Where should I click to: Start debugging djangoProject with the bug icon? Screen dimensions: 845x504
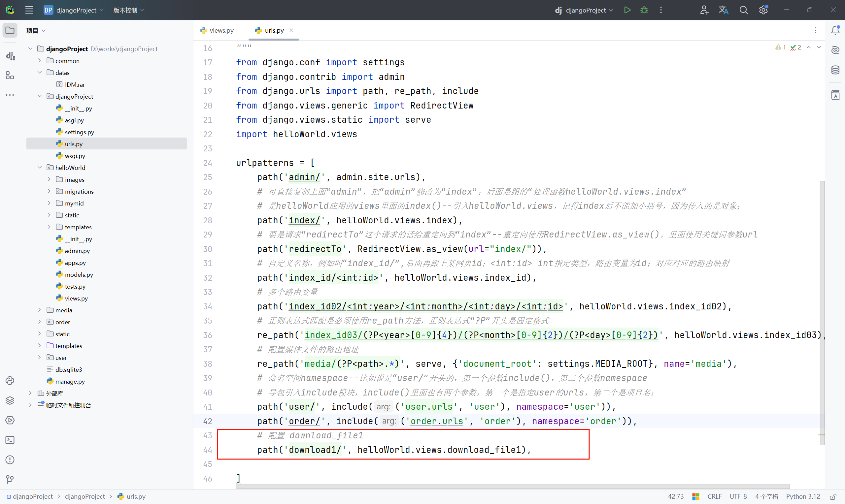[x=644, y=10]
